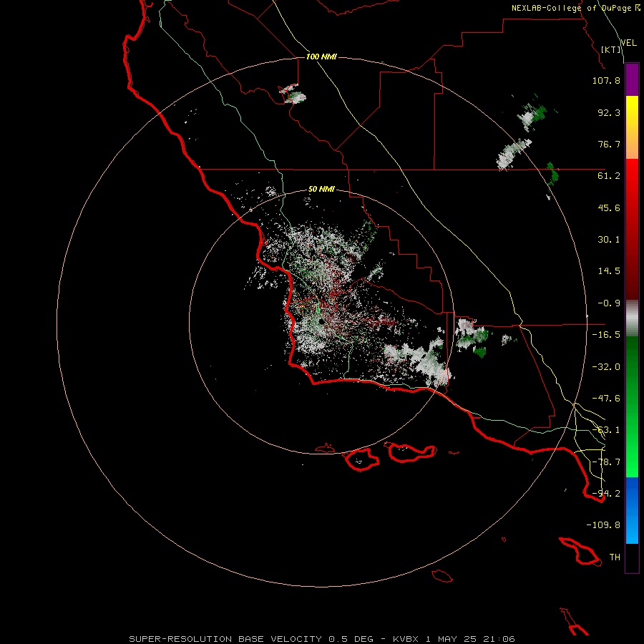Click the 107.8 velocity scale value
The image size is (644, 644).
click(x=606, y=80)
